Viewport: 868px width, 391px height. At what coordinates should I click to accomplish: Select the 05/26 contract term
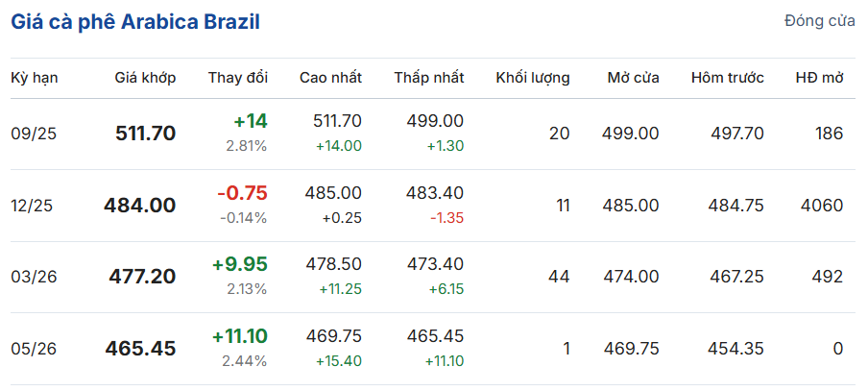click(x=34, y=349)
